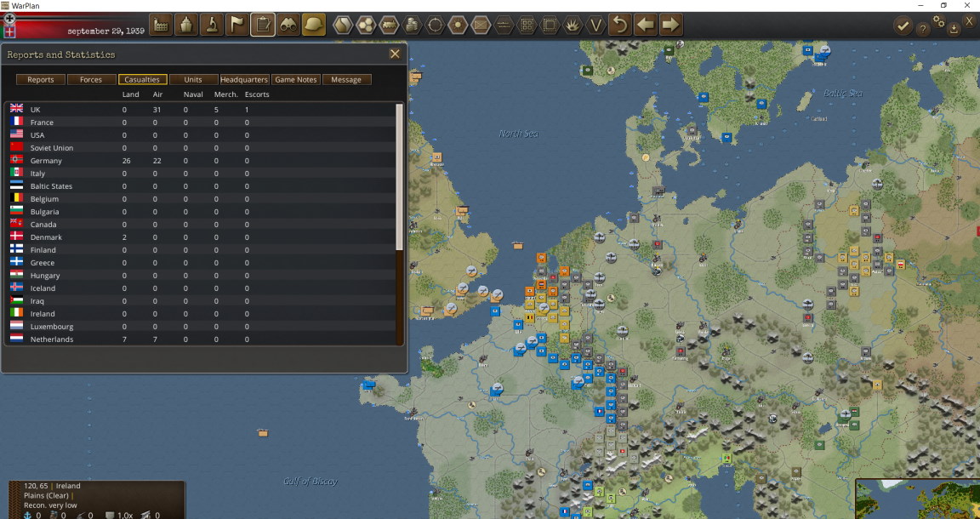The height and width of the screenshot is (519, 980).
Task: Click the warship naval icon
Action: 186,25
